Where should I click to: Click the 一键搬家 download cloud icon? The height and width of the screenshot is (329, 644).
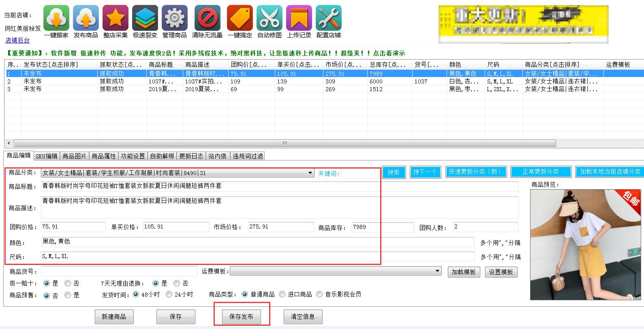(x=56, y=18)
